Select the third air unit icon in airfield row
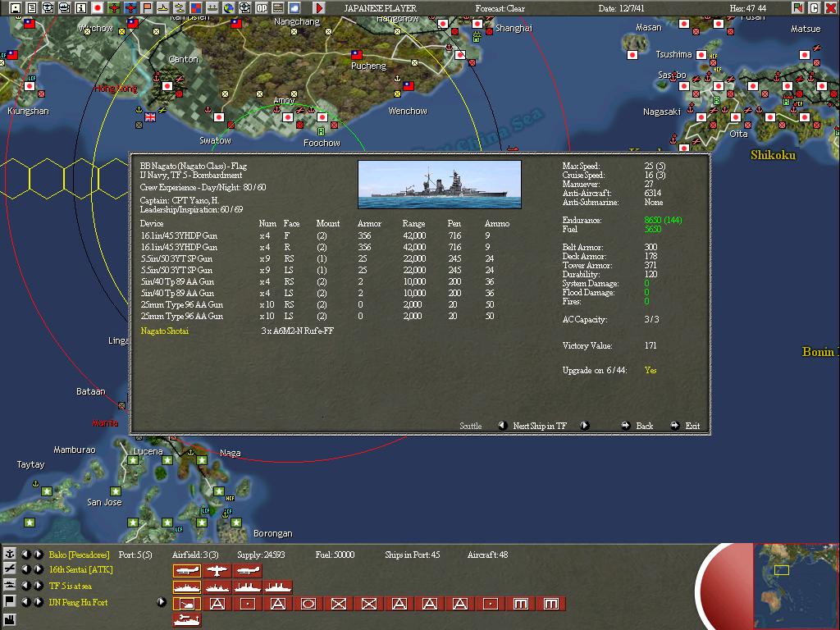840x630 pixels. 248,571
